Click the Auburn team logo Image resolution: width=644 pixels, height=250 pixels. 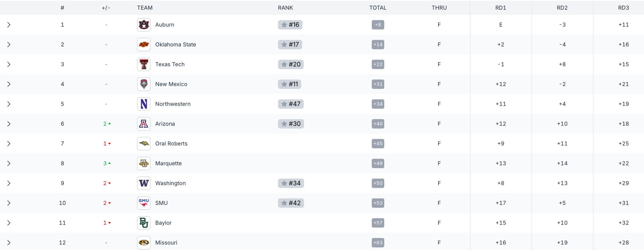click(x=144, y=25)
